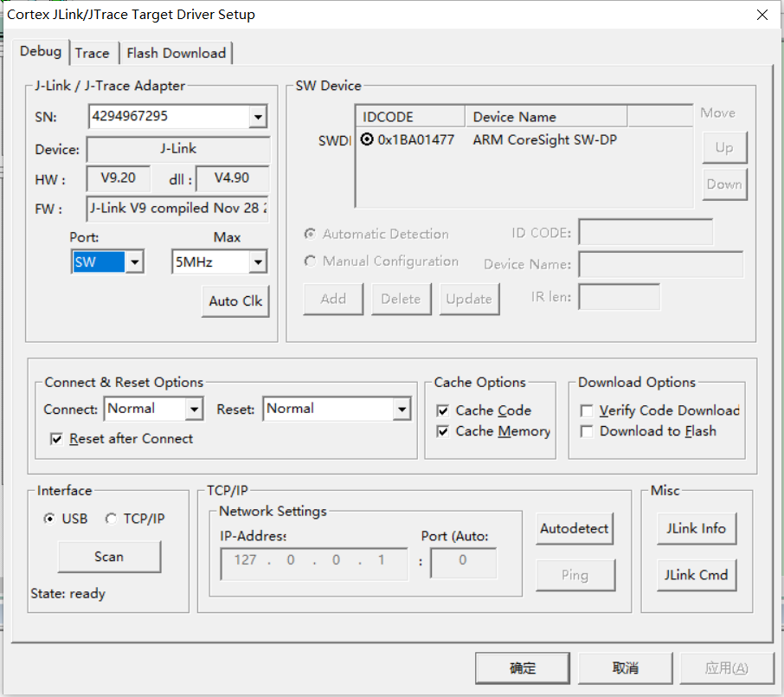Open the Reset mode dropdown
Image resolution: width=784 pixels, height=697 pixels.
[401, 409]
